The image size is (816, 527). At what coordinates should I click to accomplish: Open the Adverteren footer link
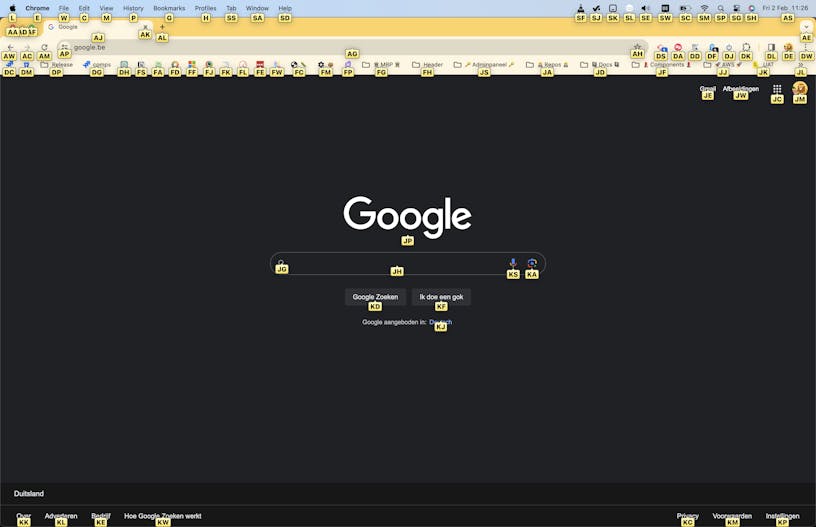(61, 516)
